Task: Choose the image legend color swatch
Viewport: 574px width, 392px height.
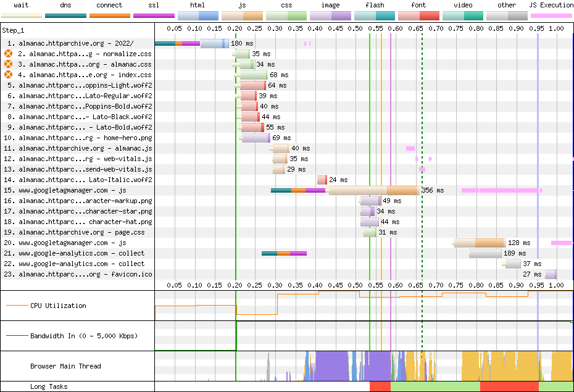Action: point(331,15)
